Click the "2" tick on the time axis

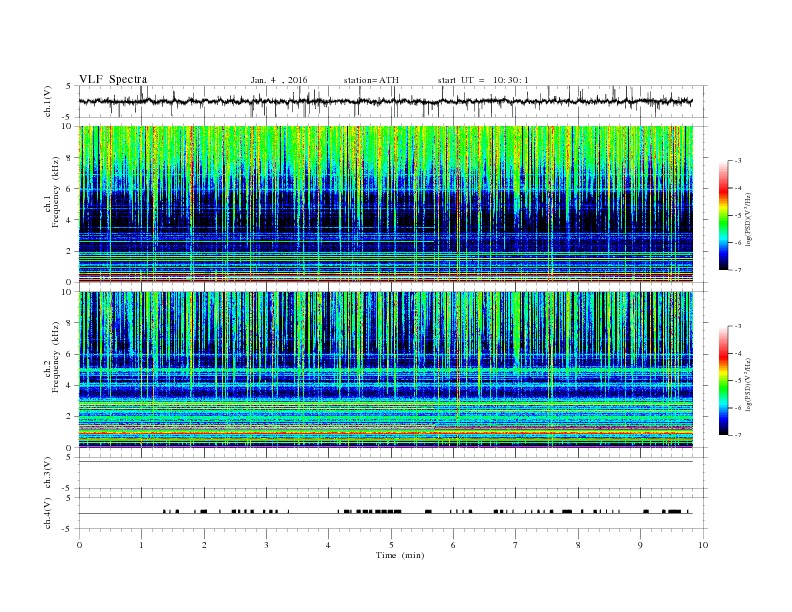204,545
